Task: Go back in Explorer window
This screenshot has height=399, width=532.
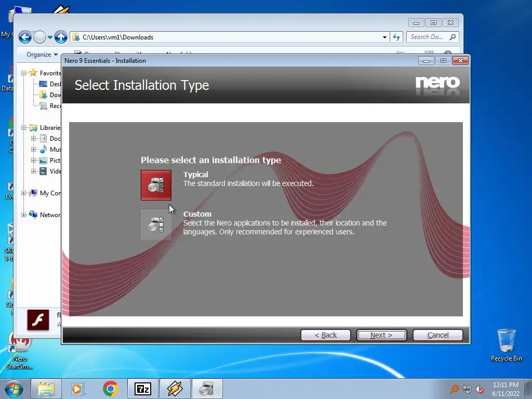Action: [25, 37]
